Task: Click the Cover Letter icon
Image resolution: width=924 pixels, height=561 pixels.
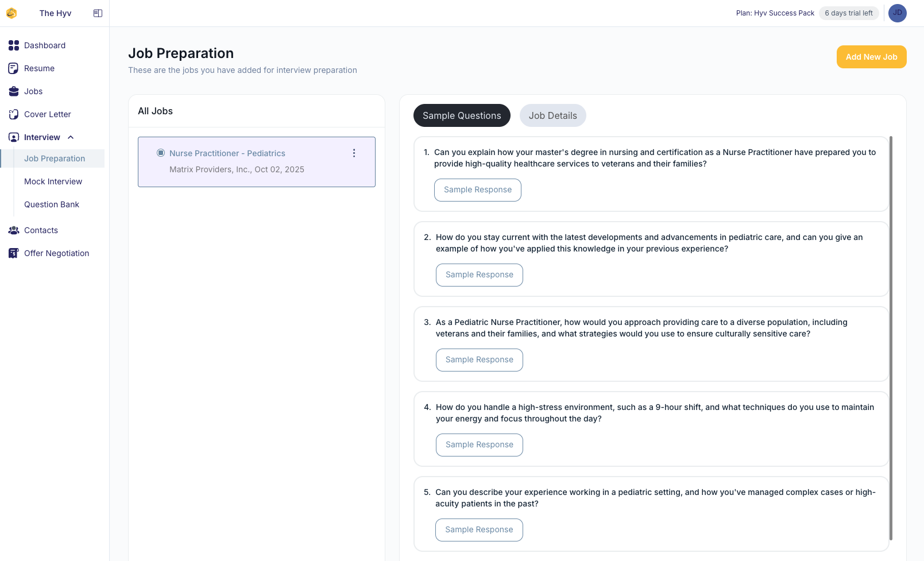Action: click(14, 114)
